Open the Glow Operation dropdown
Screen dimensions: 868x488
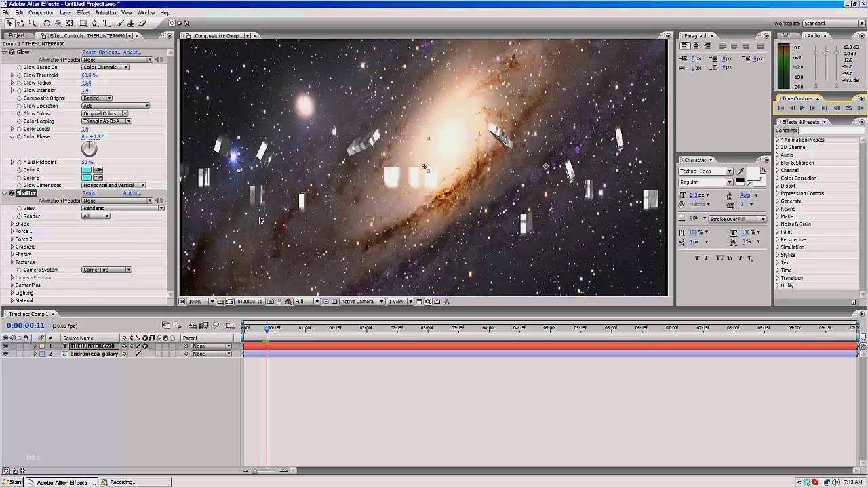[115, 106]
